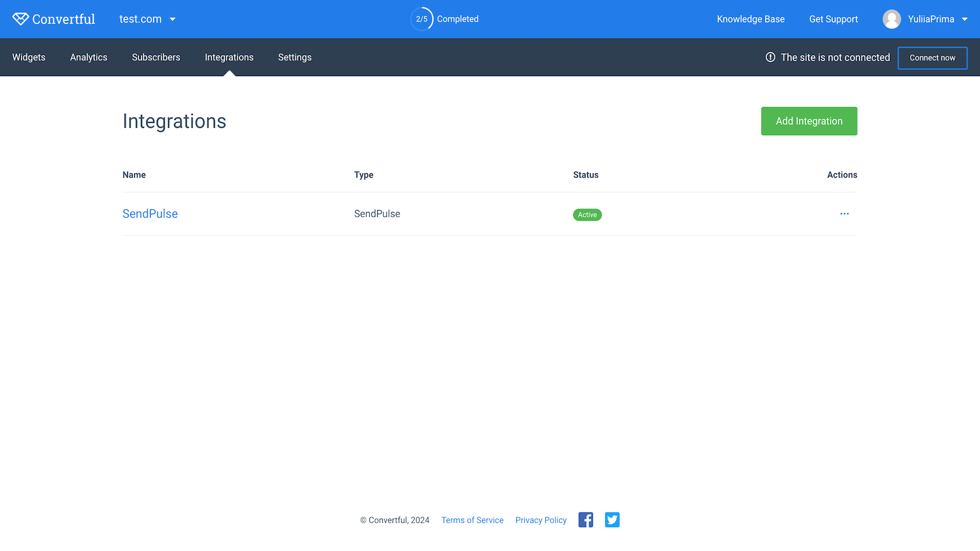Switch to the Analytics tab
The image size is (980, 551).
[89, 57]
